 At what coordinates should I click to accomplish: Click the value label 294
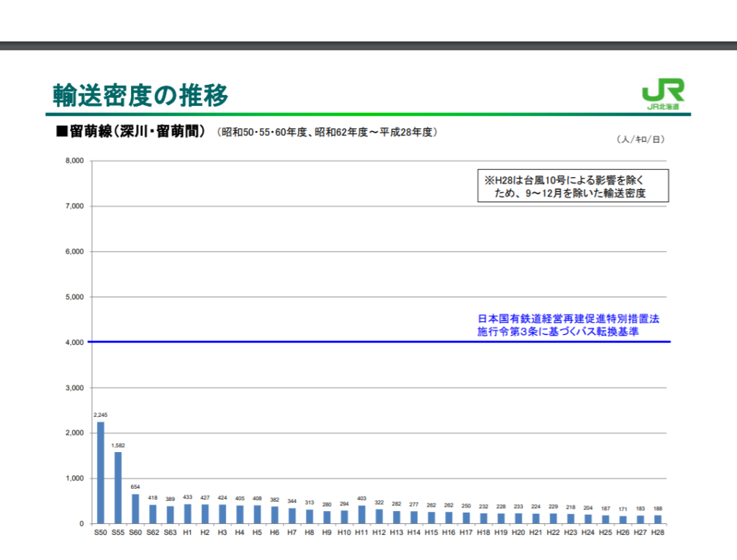coord(344,504)
